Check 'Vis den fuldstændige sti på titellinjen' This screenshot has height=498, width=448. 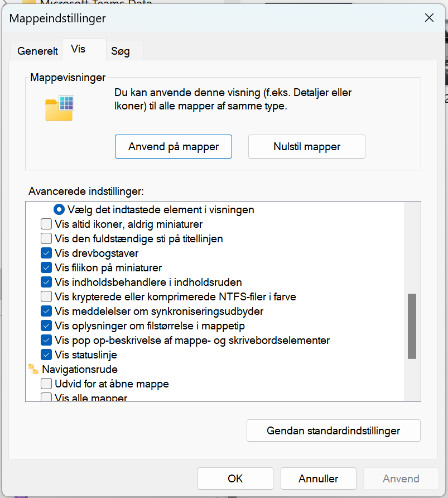point(47,239)
